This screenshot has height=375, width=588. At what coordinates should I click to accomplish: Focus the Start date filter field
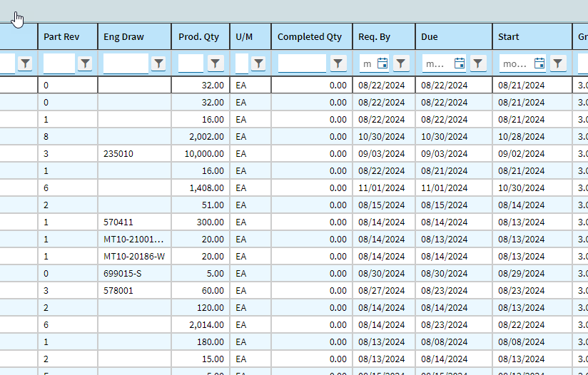click(x=516, y=63)
